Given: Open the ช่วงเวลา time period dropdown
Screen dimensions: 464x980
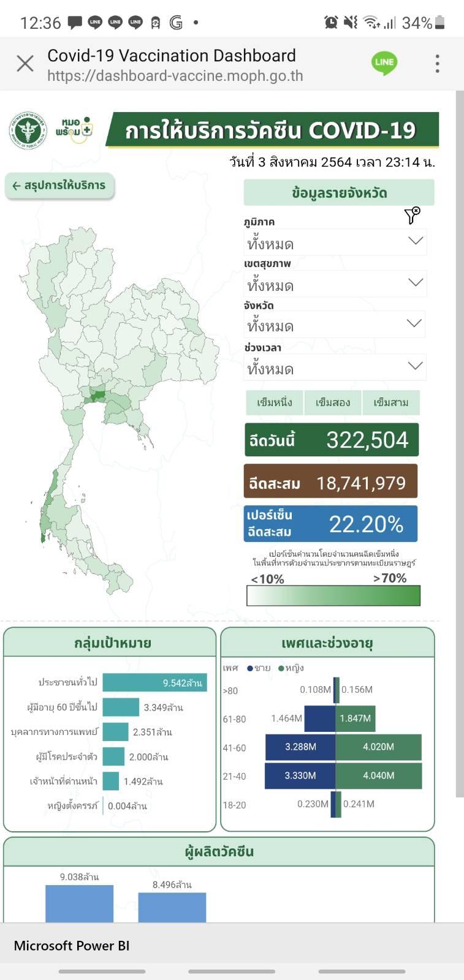Looking at the screenshot, I should pos(335,367).
